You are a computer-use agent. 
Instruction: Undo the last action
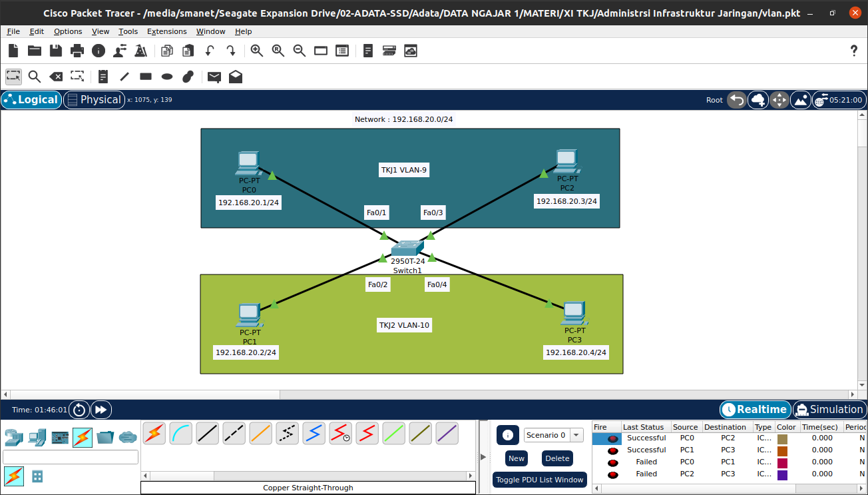click(210, 51)
